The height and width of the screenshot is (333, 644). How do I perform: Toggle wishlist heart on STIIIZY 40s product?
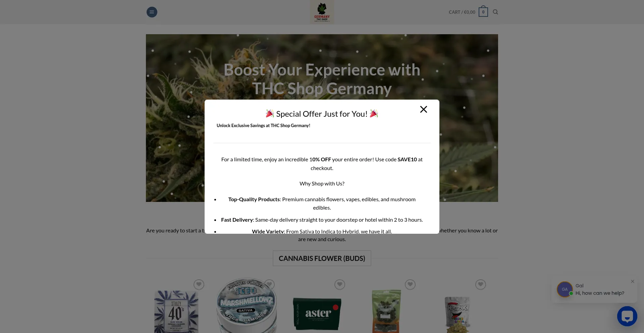(x=199, y=285)
